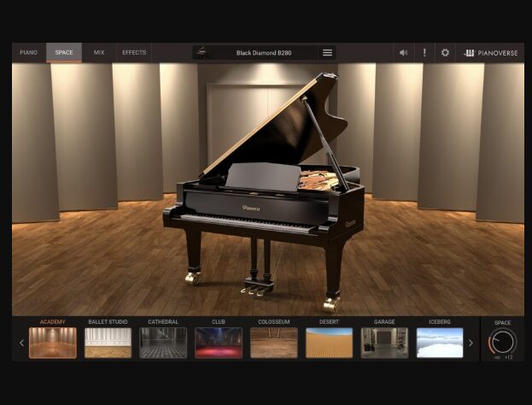Click the Space amount knob

(x=502, y=343)
